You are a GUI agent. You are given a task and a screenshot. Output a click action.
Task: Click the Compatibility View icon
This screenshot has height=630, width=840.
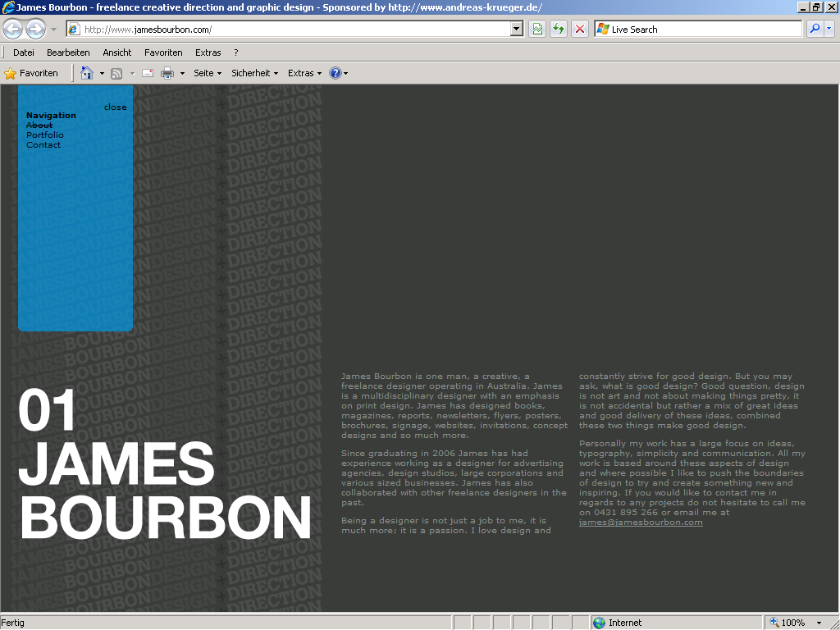(537, 30)
